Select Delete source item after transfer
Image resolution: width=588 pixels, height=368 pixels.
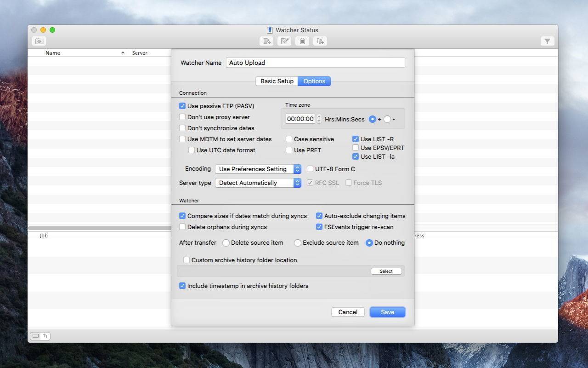(x=226, y=242)
